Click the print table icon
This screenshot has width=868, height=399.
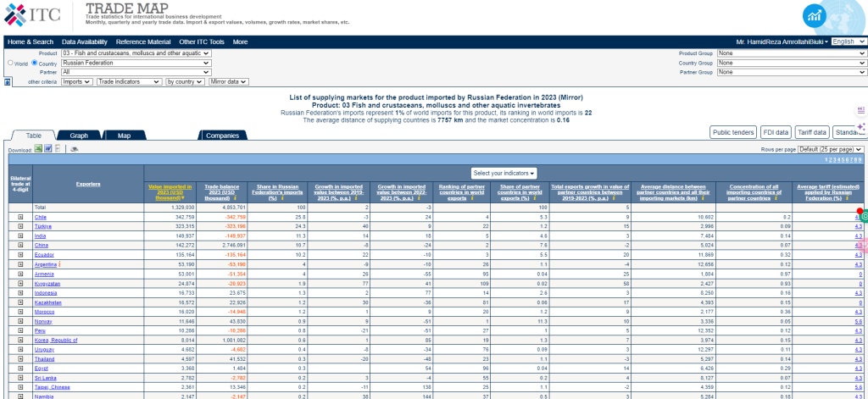74,149
